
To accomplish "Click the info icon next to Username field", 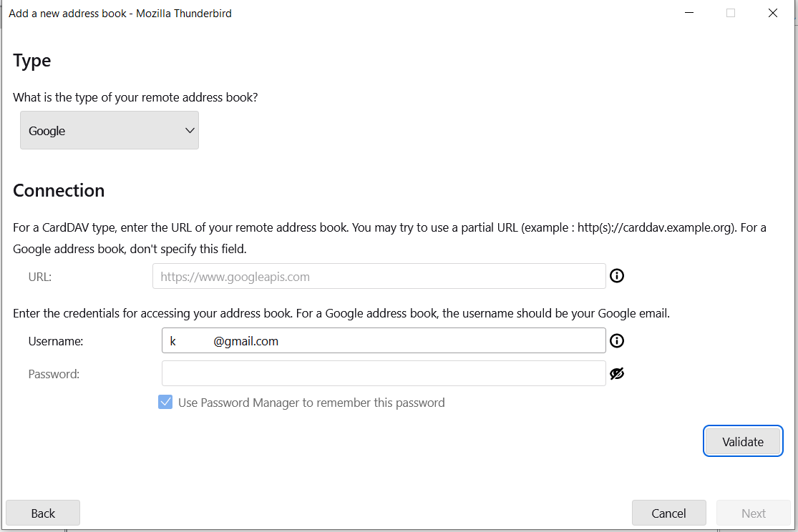I will pyautogui.click(x=617, y=341).
